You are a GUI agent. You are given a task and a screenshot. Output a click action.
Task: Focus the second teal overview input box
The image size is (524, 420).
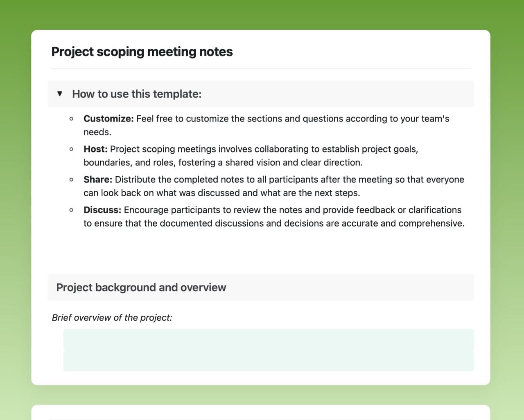(269, 361)
